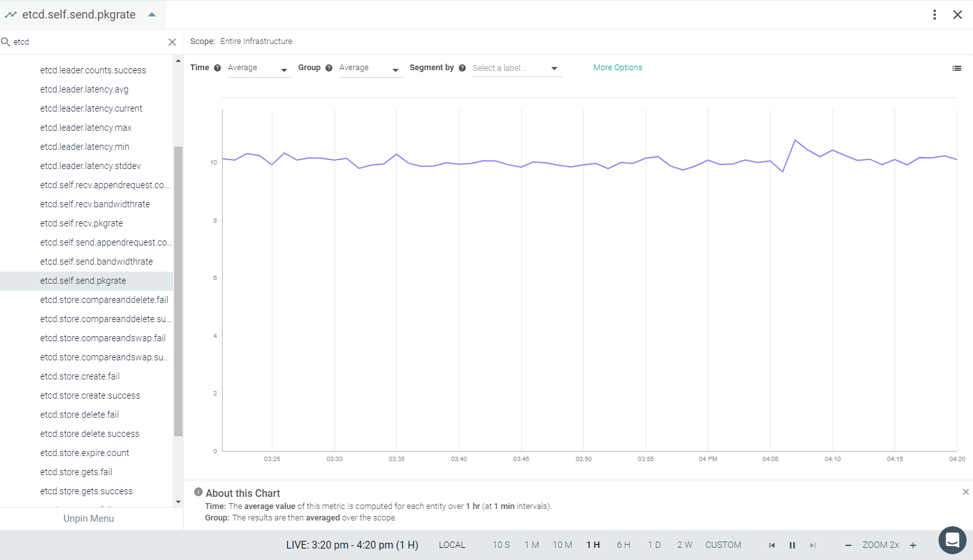The image size is (973, 560).
Task: Select the 6 H time range
Action: tap(623, 545)
